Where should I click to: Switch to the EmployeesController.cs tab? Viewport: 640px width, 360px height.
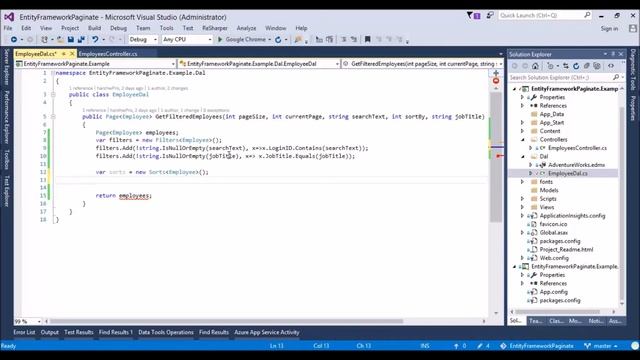(108, 54)
